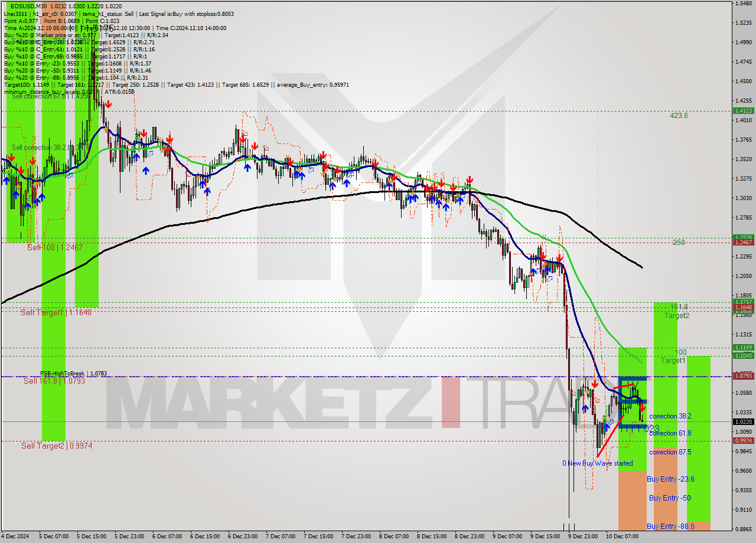756x543 pixels.
Task: Click the 0.8865 price axis value
Action: [x=743, y=529]
